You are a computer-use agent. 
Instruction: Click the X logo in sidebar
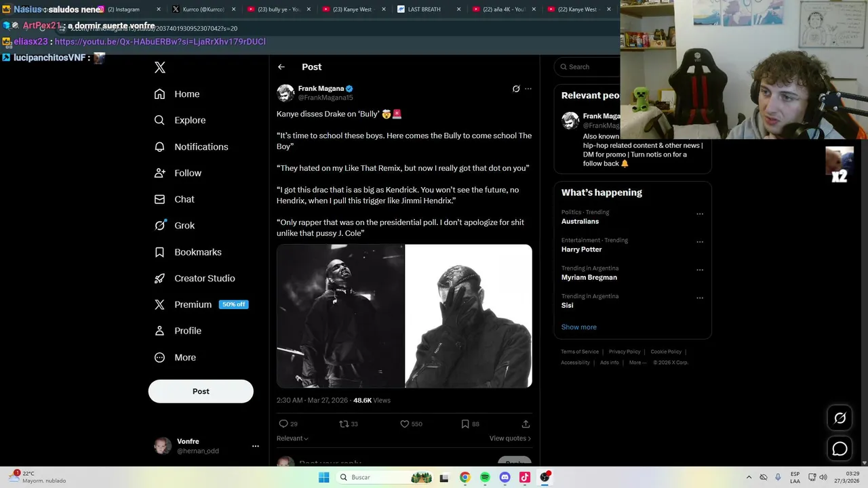(x=160, y=67)
